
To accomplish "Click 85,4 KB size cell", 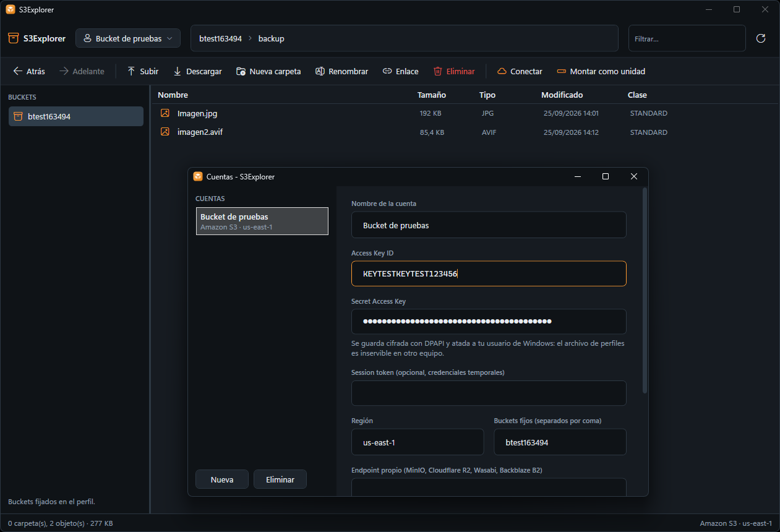I will 432,132.
